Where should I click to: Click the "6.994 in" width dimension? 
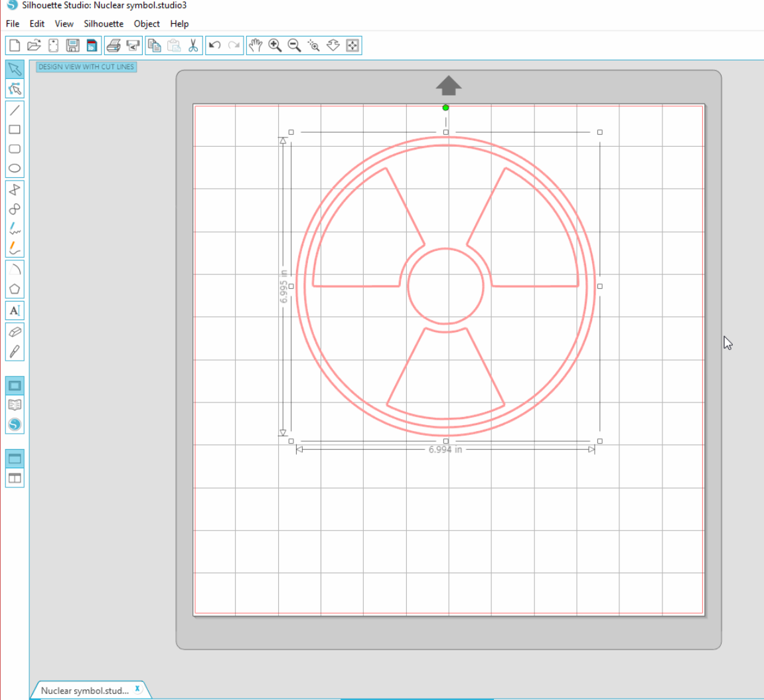(445, 450)
